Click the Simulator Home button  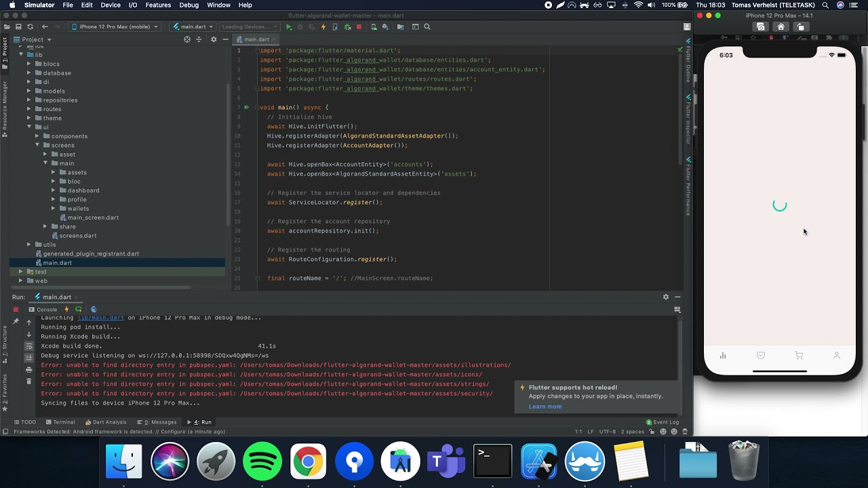click(781, 27)
